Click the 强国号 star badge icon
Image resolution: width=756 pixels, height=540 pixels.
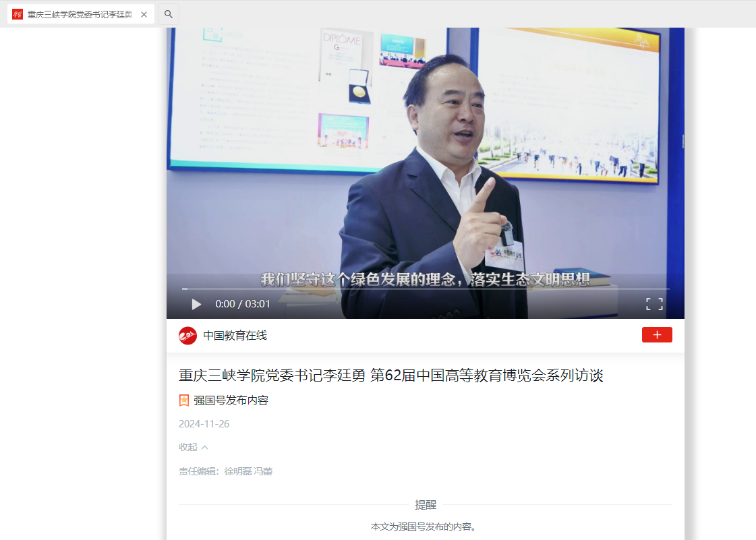[x=183, y=400]
